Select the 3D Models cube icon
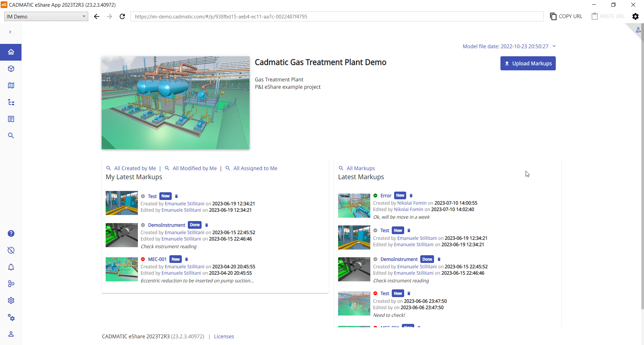644x345 pixels. click(x=11, y=69)
